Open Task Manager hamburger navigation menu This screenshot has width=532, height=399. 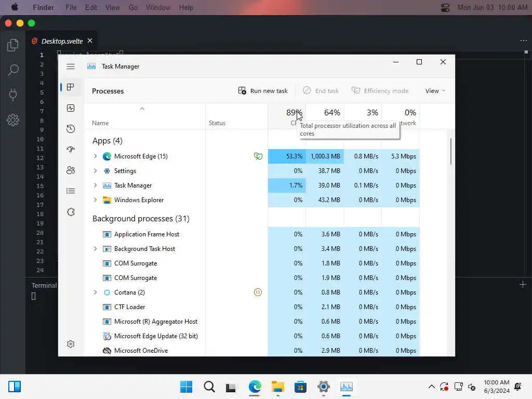pyautogui.click(x=71, y=66)
